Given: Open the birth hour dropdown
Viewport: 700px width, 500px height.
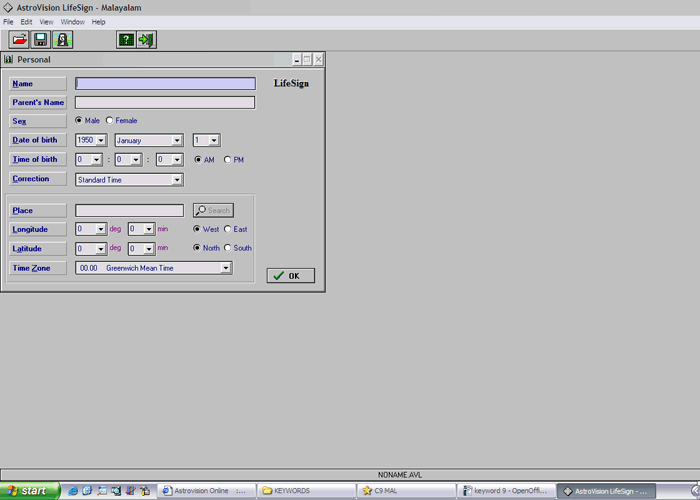Looking at the screenshot, I should pyautogui.click(x=96, y=159).
